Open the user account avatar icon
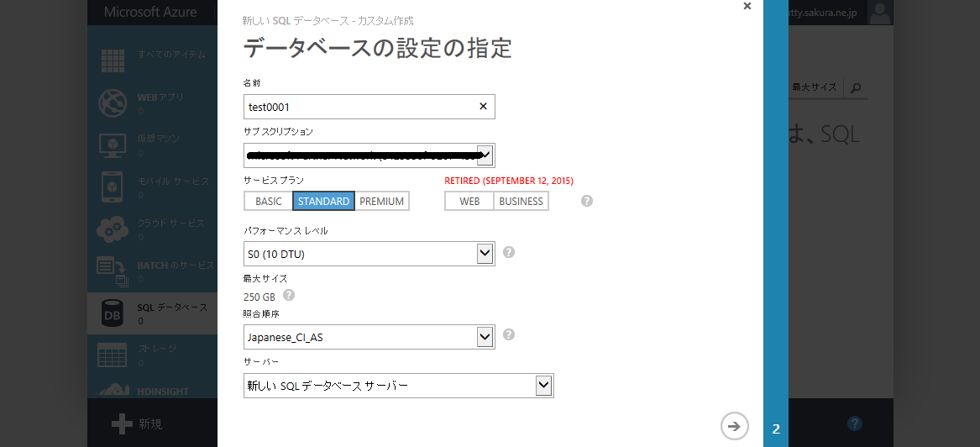The width and height of the screenshot is (980, 447). (881, 13)
